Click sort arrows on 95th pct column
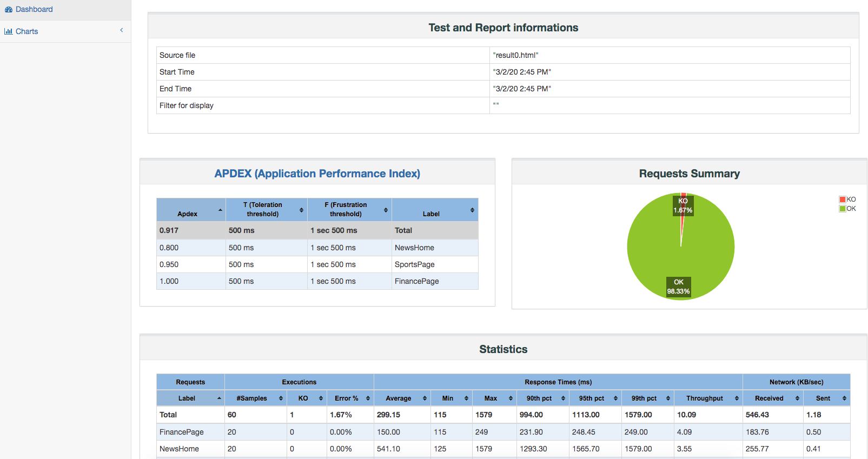 [615, 398]
